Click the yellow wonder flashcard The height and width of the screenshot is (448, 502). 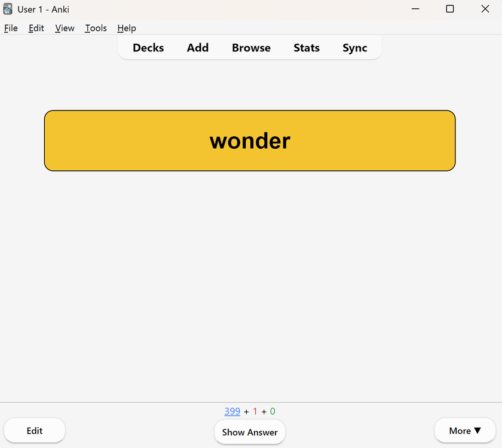(x=250, y=140)
